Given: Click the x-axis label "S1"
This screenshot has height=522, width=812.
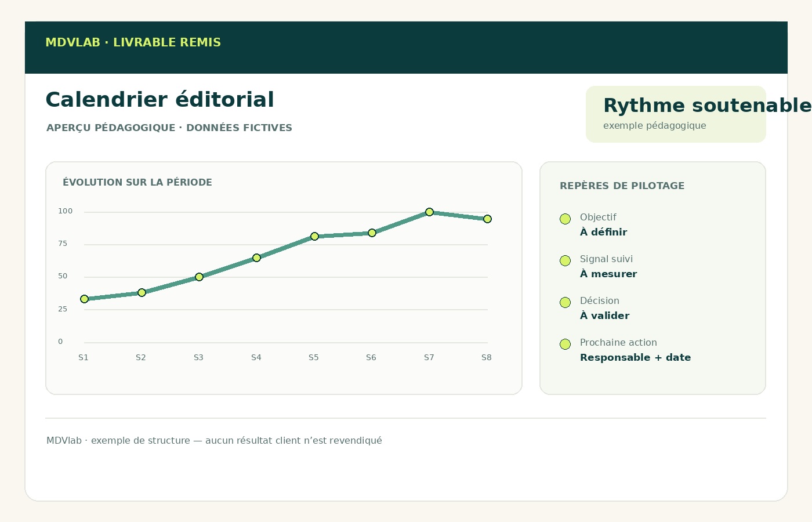Looking at the screenshot, I should click(84, 358).
